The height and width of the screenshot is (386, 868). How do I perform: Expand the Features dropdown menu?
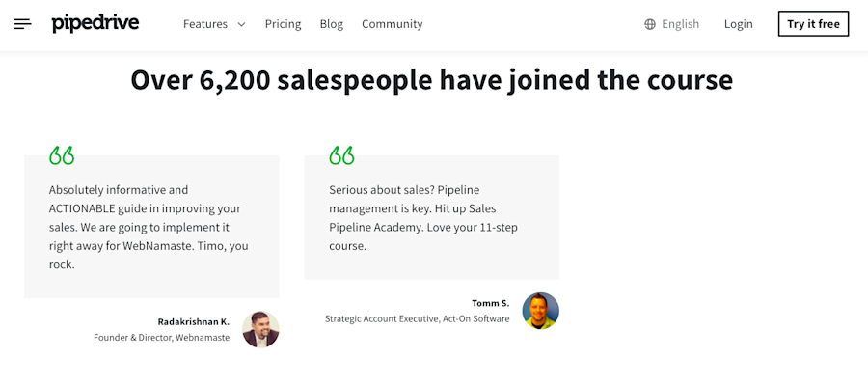(205, 24)
